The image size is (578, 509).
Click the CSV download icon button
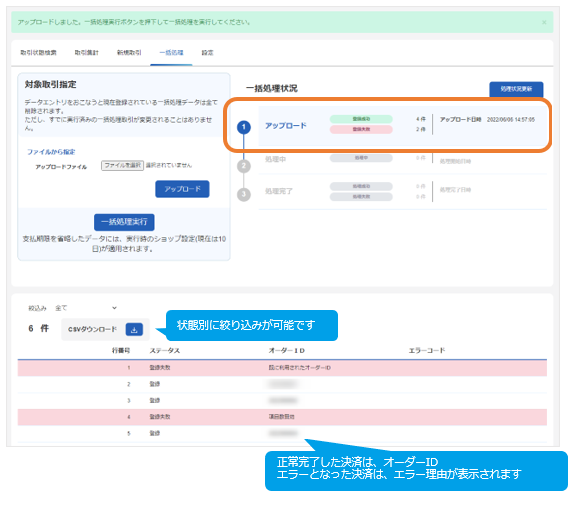[x=134, y=329]
